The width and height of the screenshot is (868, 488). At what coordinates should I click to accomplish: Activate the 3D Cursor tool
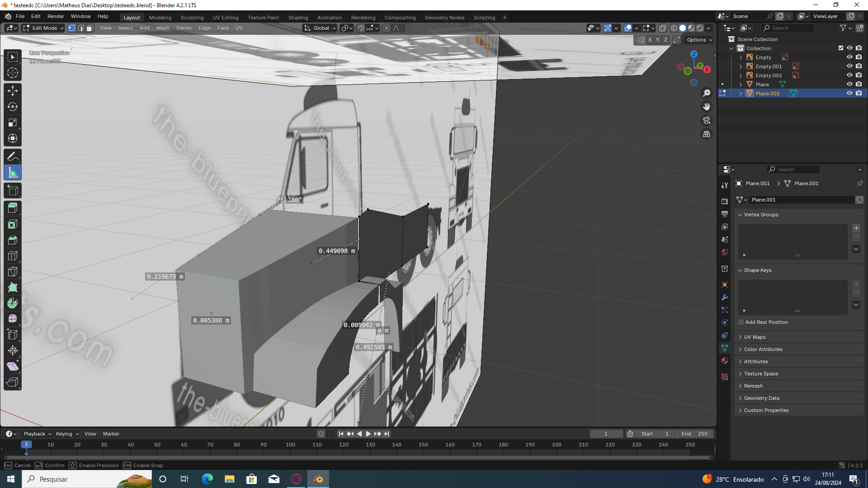13,73
